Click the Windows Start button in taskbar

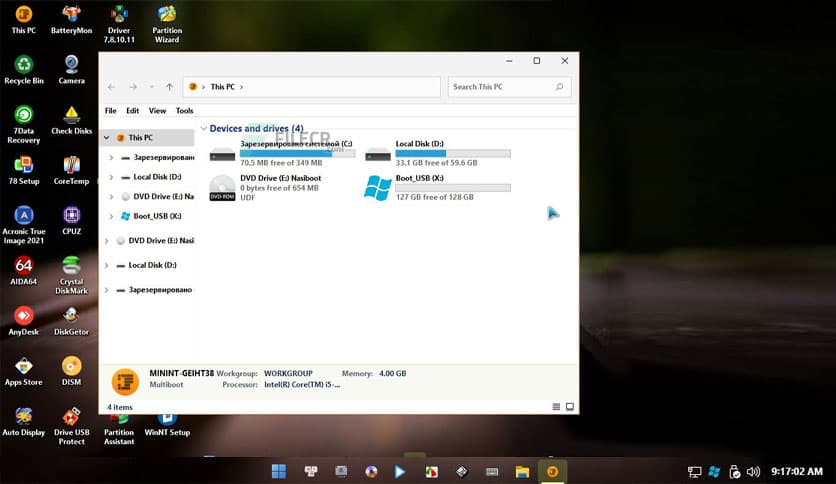point(278,471)
